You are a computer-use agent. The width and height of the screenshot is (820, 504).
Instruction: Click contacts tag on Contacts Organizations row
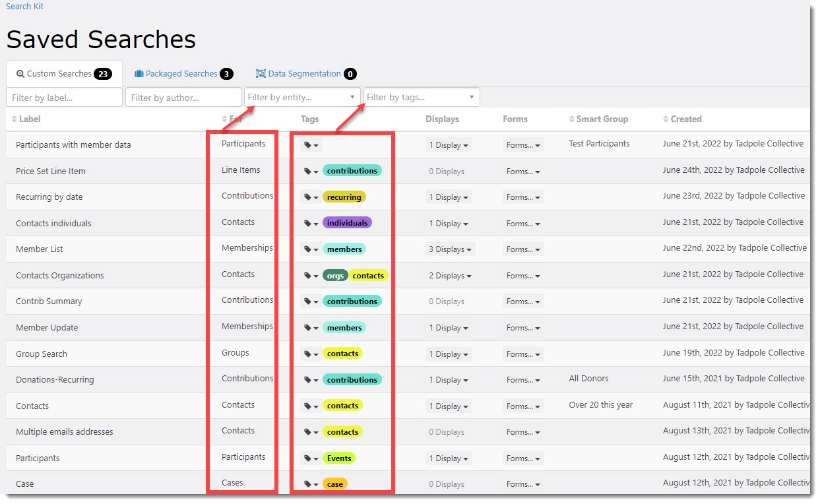click(368, 276)
